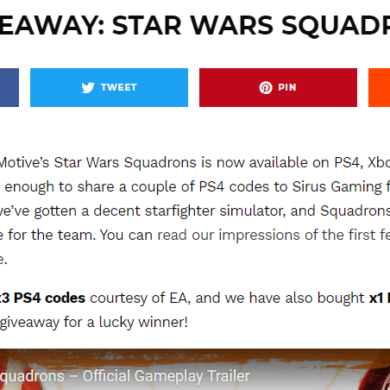Click the 'courtesy of EA' phrase
The width and height of the screenshot is (390, 390).
click(x=140, y=298)
